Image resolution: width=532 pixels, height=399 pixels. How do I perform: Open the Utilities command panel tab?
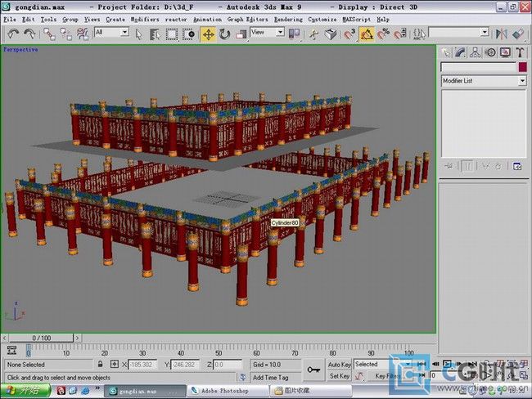click(521, 52)
